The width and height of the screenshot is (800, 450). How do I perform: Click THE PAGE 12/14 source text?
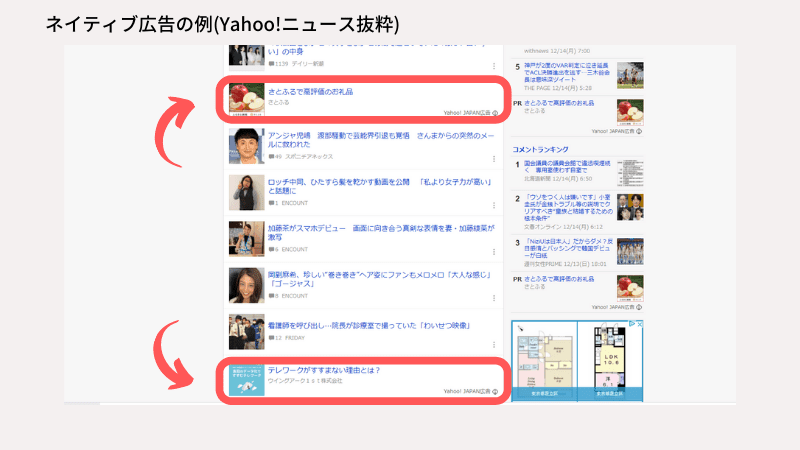click(558, 88)
